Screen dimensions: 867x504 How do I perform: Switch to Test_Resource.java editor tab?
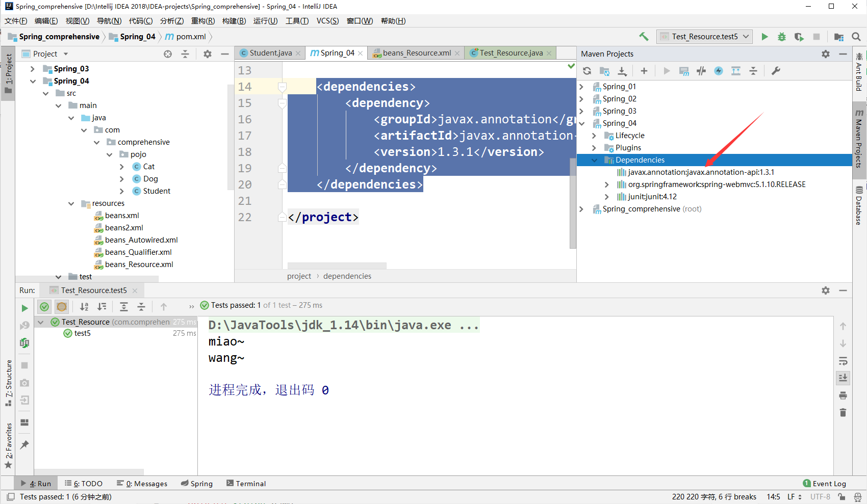pyautogui.click(x=511, y=53)
